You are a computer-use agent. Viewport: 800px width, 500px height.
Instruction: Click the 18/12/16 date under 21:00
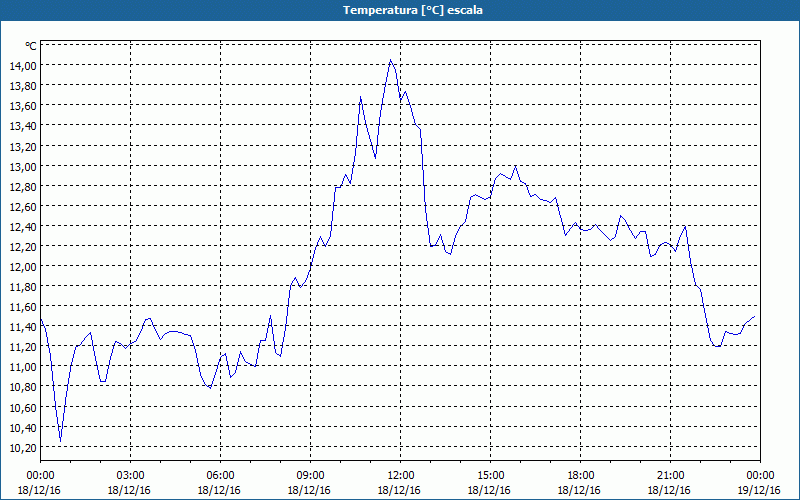click(670, 490)
